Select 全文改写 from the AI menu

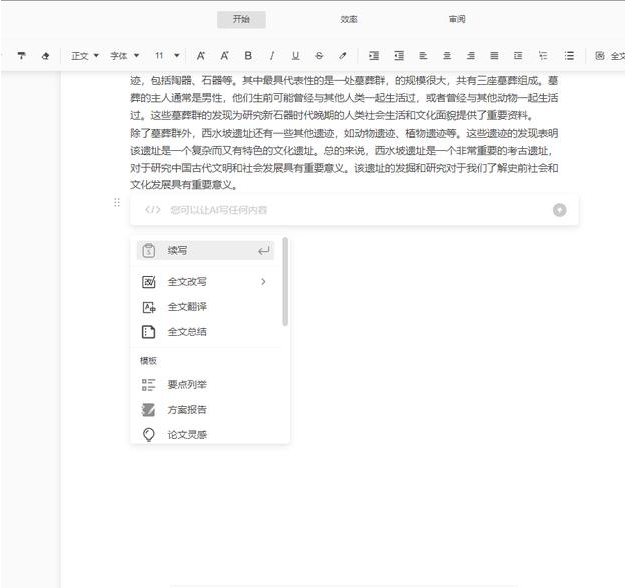click(x=205, y=282)
